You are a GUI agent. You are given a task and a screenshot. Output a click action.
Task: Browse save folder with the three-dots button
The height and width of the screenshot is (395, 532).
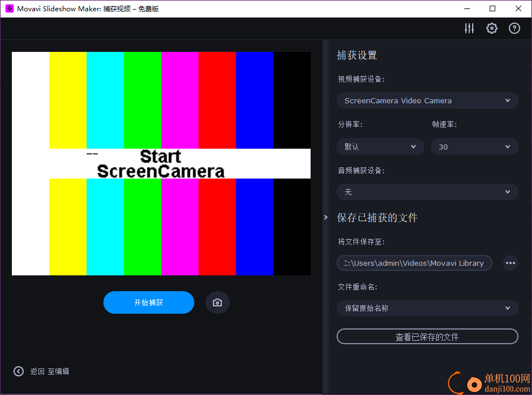pyautogui.click(x=511, y=263)
